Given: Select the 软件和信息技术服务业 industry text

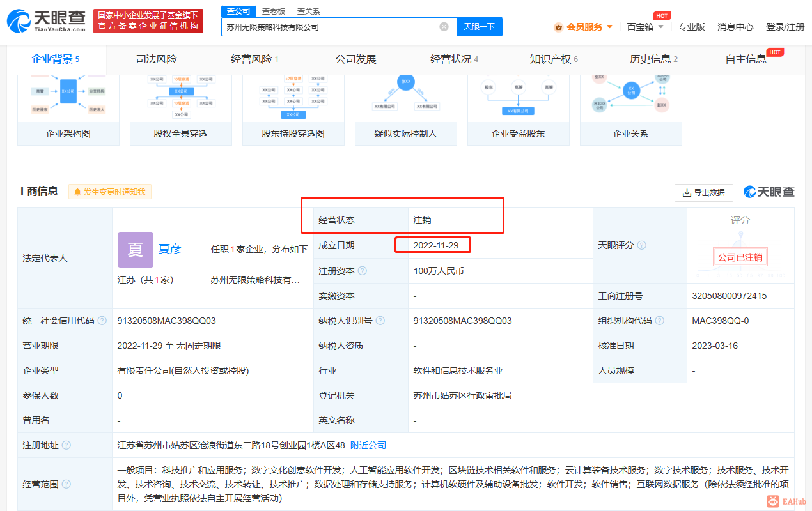Looking at the screenshot, I should (458, 370).
